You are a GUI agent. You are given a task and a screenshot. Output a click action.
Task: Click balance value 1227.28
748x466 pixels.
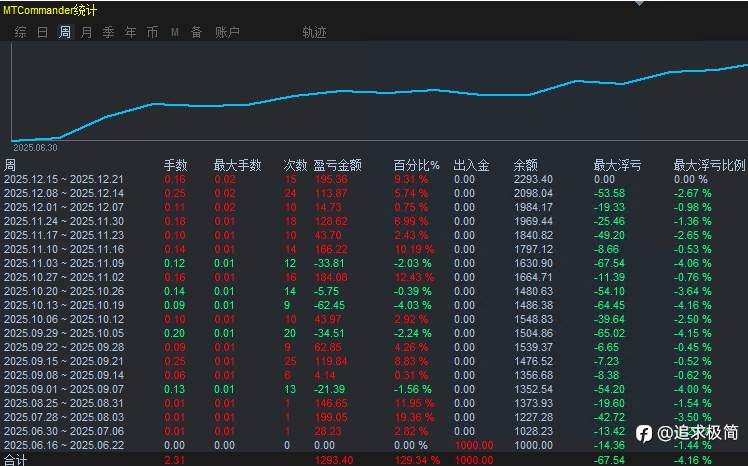click(x=533, y=417)
